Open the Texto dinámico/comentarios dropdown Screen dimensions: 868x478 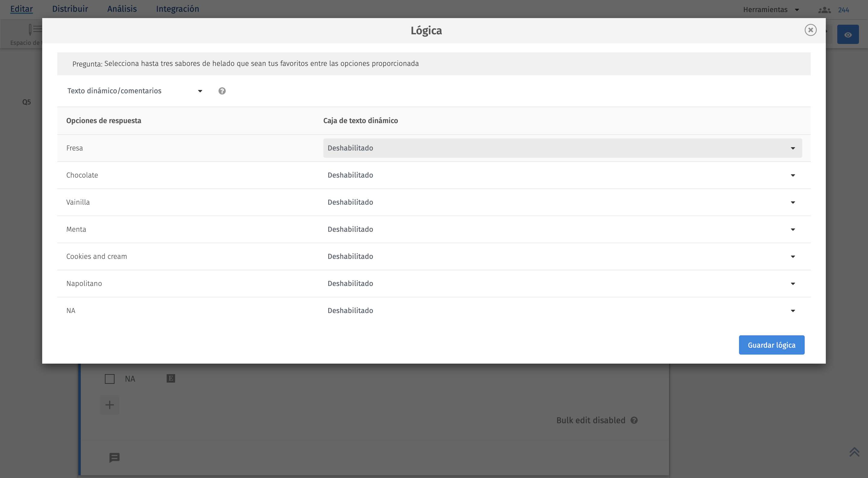[135, 91]
